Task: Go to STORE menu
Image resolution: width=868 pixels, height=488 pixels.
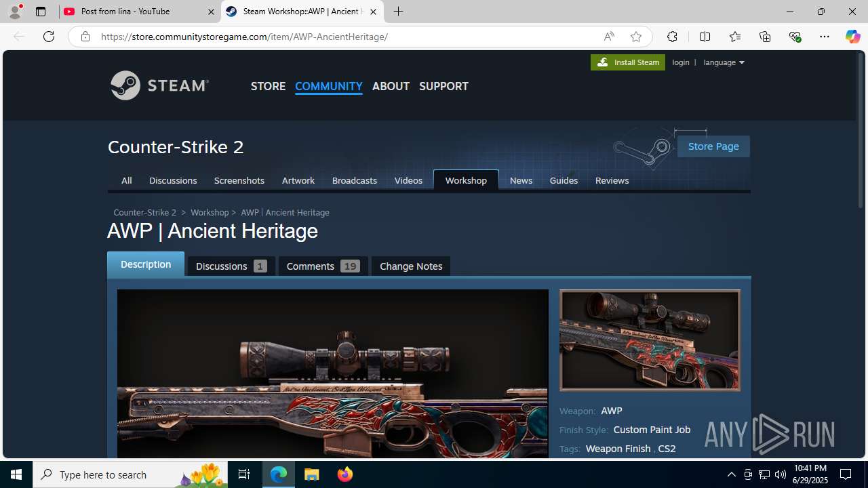Action: (268, 86)
